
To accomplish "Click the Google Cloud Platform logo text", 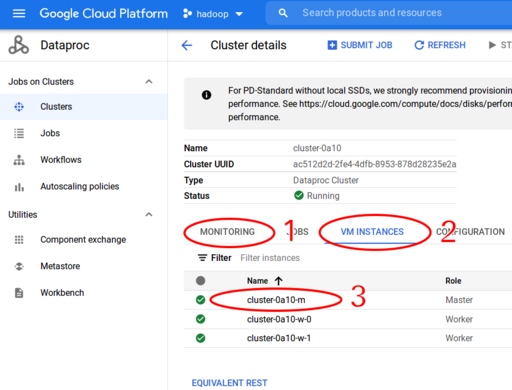I will click(x=104, y=14).
